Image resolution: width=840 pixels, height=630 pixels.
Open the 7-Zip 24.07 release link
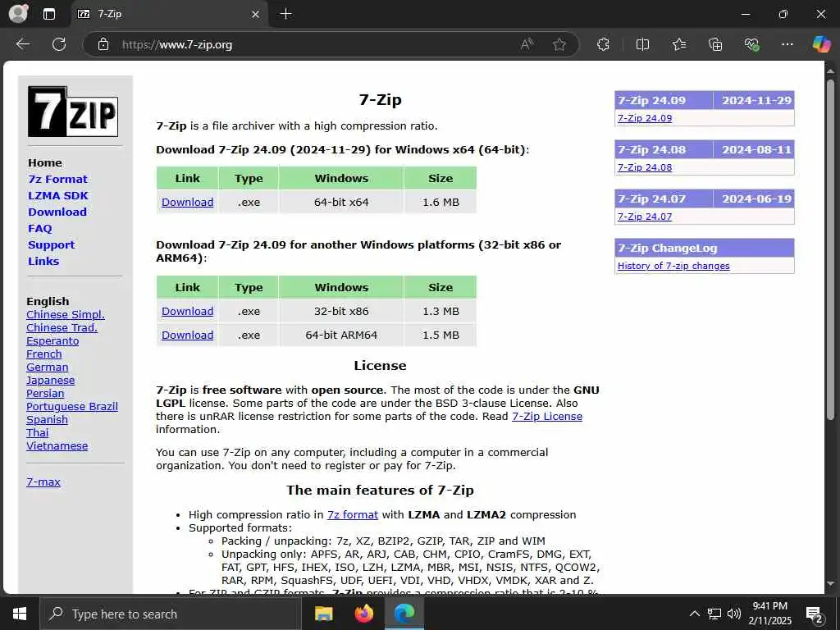(x=645, y=217)
